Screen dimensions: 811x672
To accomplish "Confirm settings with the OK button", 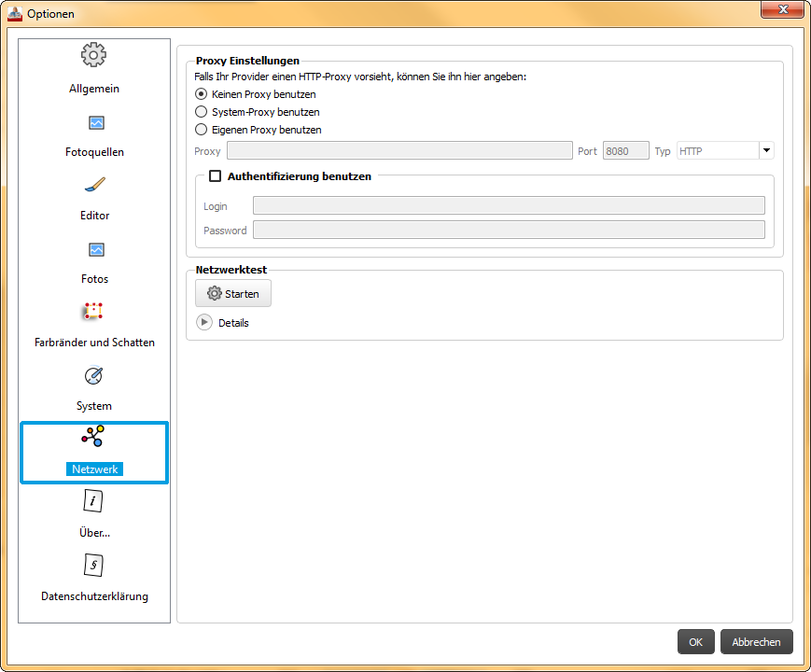I will tap(695, 642).
